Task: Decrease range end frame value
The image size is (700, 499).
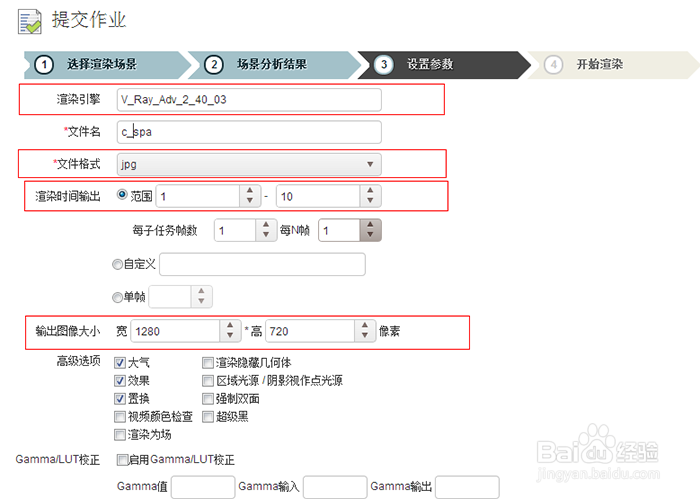Action: pos(370,201)
